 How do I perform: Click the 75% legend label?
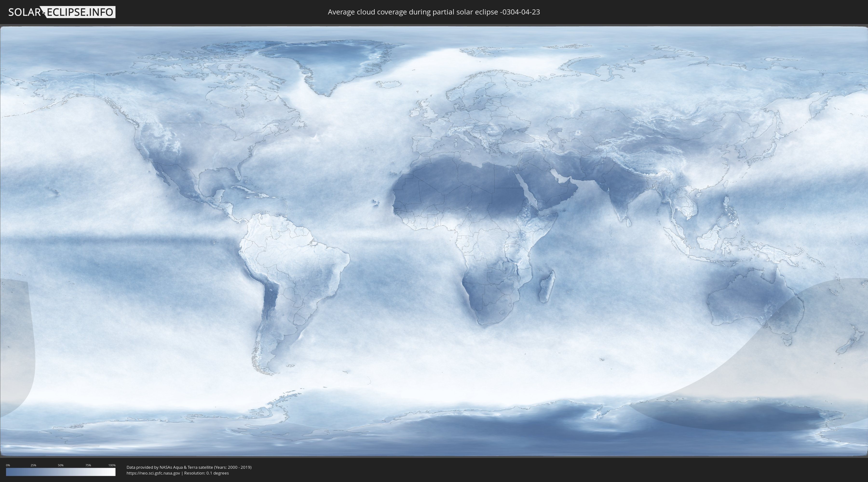click(88, 465)
